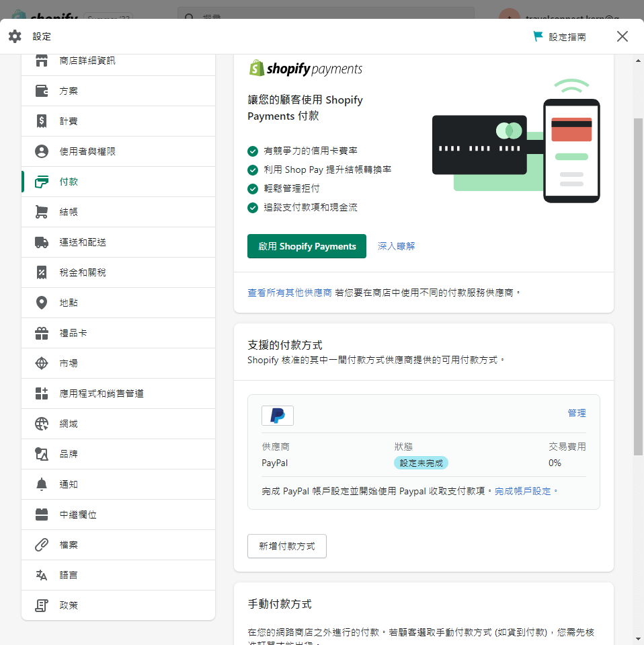Select 運送和配送 menu item
This screenshot has width=644, height=645.
118,242
